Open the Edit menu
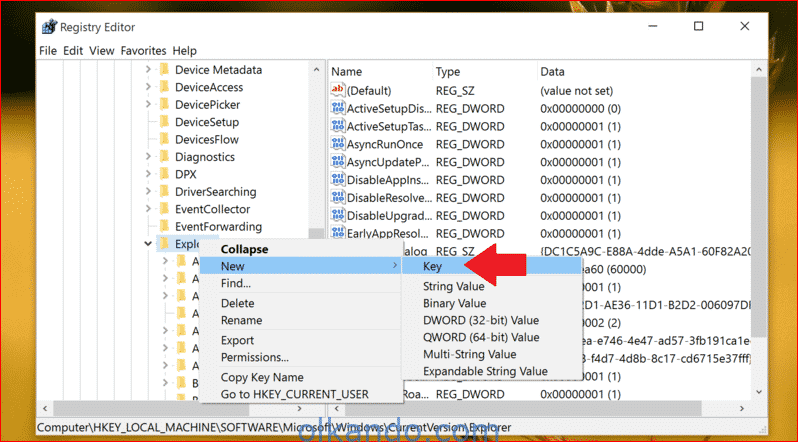 (73, 50)
